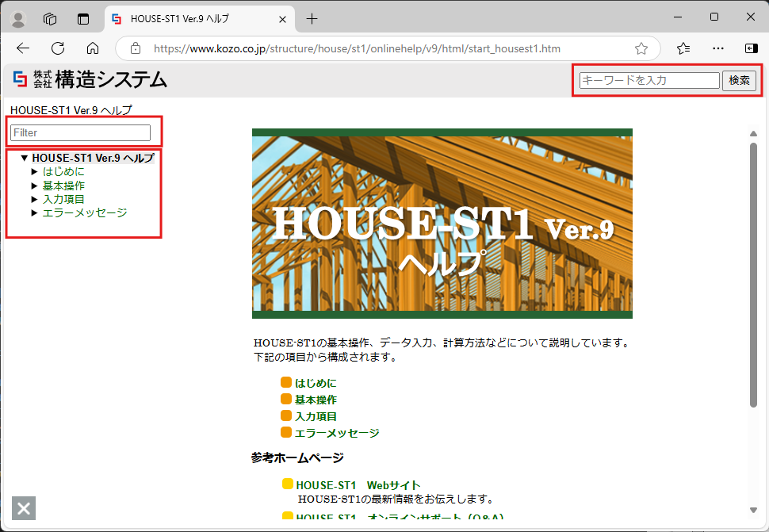
Task: Click the content scrollbar down arrow
Action: [x=754, y=510]
